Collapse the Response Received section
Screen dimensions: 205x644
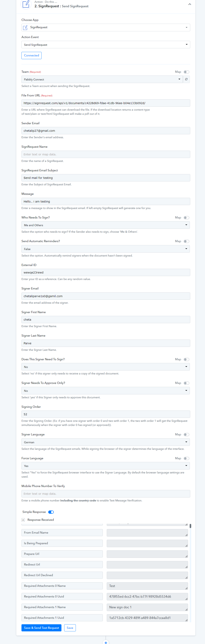tap(23, 520)
